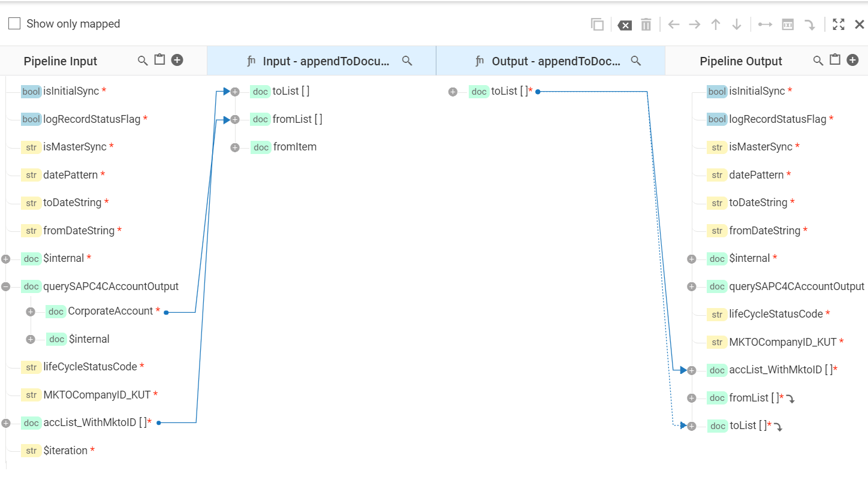Click the fullscreen expand icon
This screenshot has width=868, height=480.
click(839, 25)
